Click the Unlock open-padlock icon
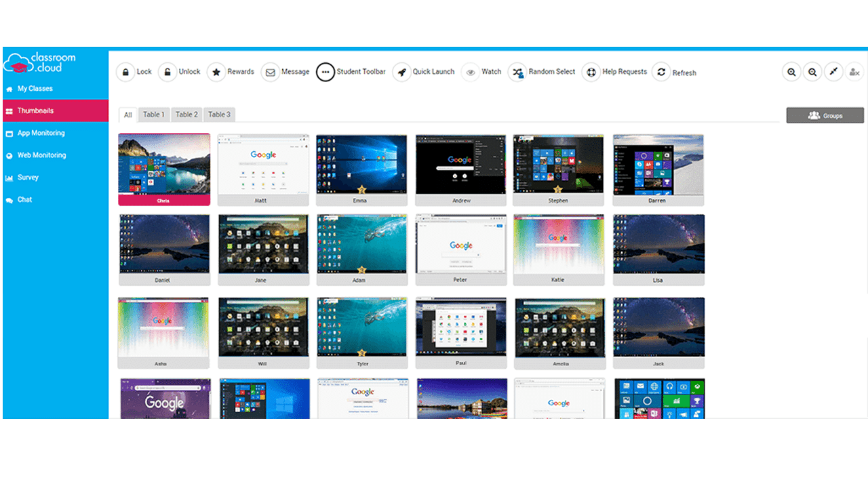The height and width of the screenshot is (488, 868). point(167,72)
